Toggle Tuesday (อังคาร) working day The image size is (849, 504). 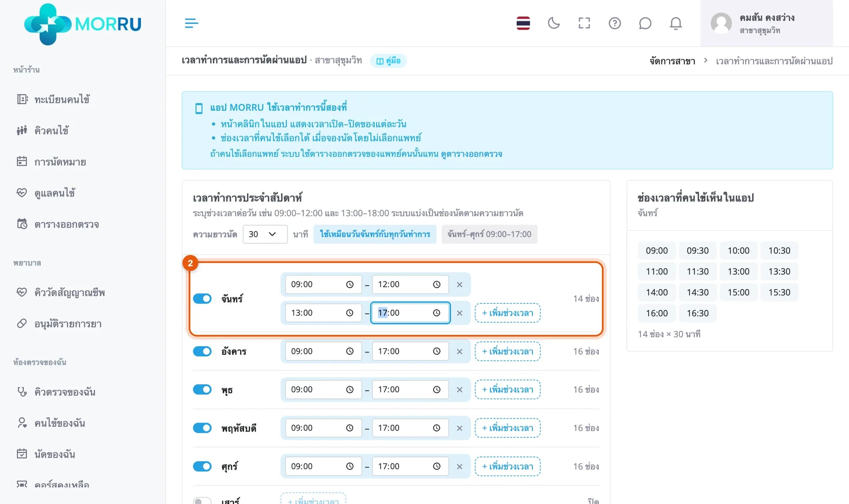tap(202, 351)
